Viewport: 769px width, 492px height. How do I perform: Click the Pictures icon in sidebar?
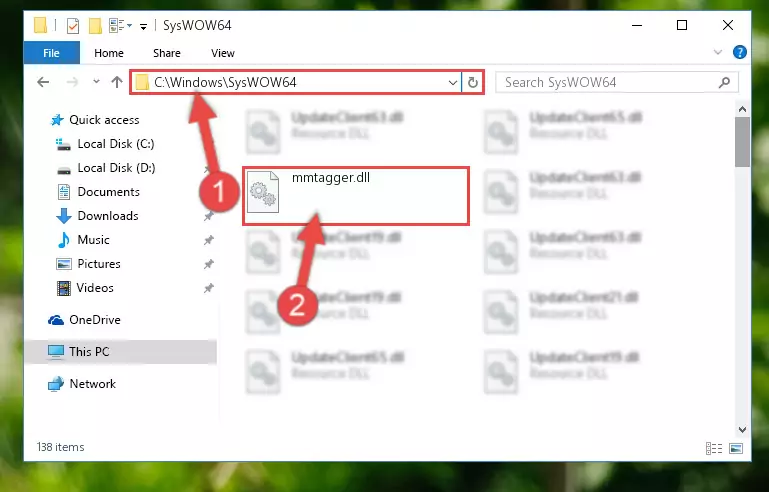[x=64, y=264]
